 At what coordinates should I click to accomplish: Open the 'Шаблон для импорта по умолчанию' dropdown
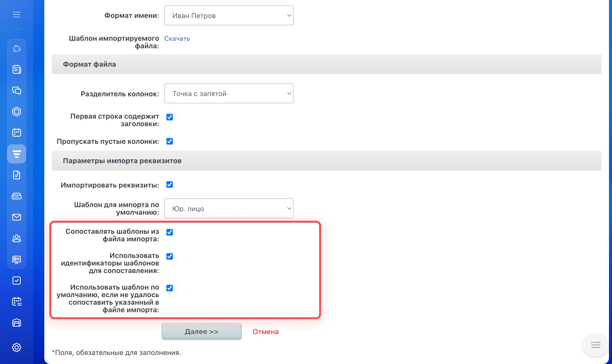coord(229,209)
